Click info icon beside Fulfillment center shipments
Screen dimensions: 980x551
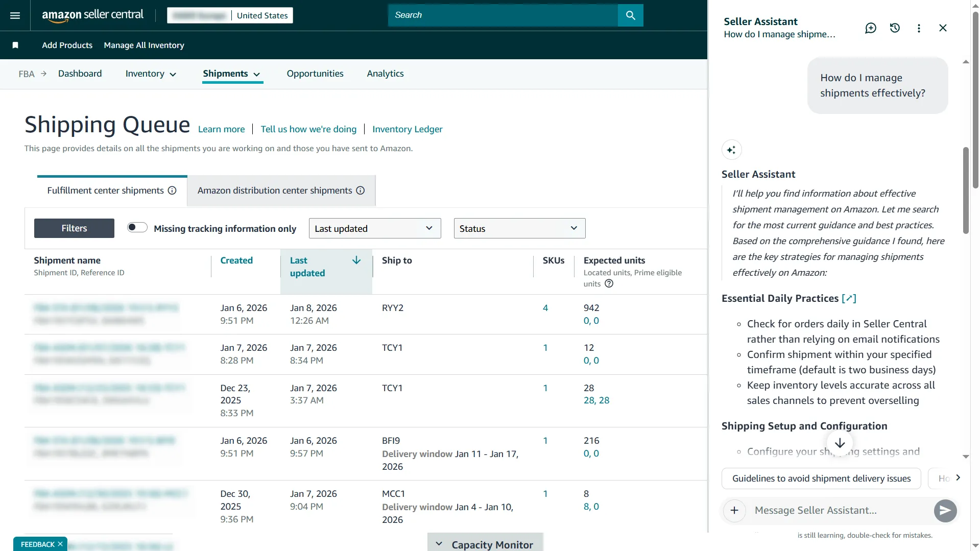(x=172, y=190)
